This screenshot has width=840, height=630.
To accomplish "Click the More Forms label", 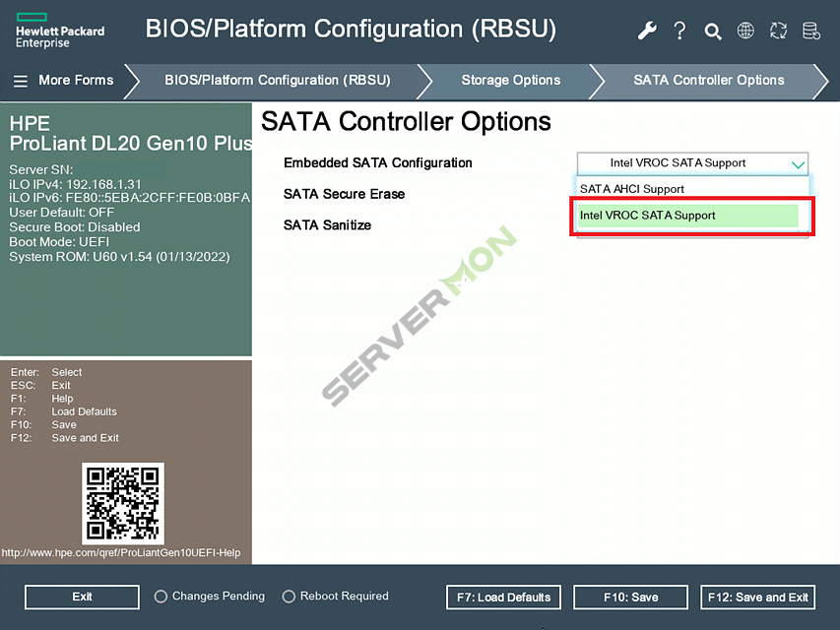I will tap(76, 81).
